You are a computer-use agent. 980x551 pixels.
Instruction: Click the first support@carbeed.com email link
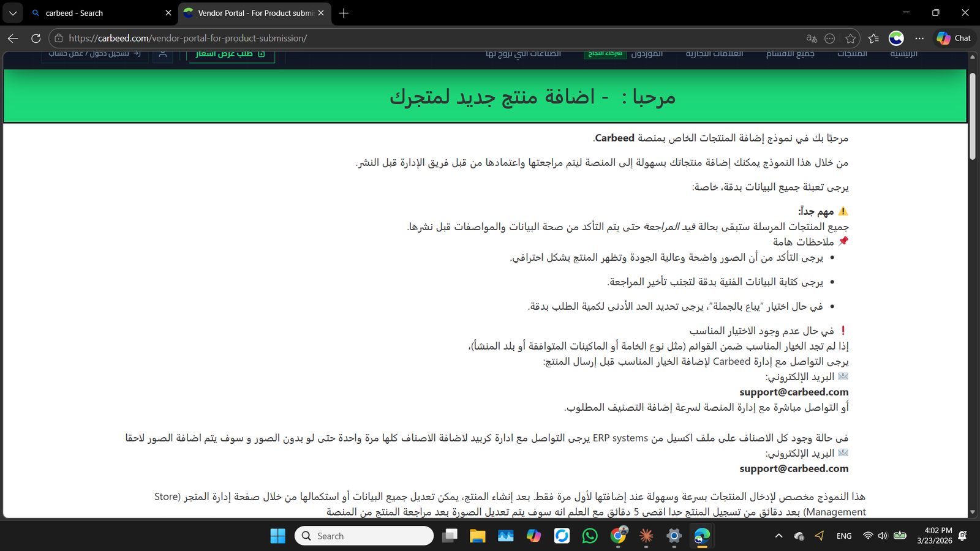point(794,392)
